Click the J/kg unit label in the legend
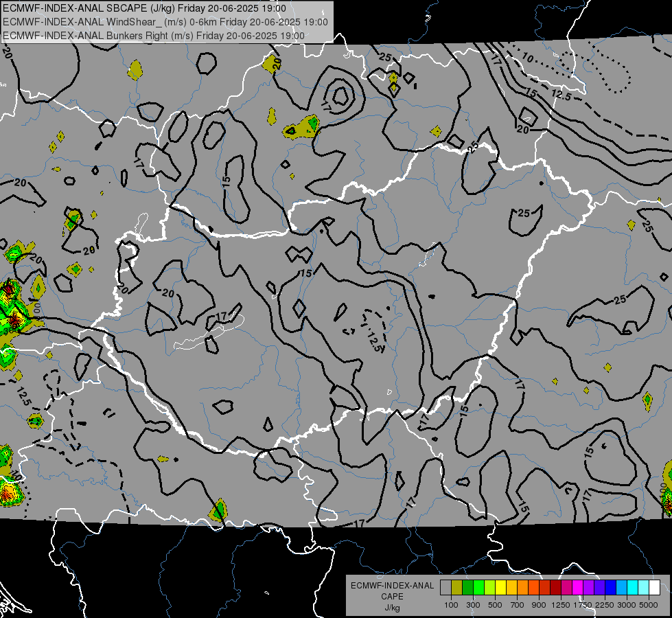Screen dimensions: 672x618 [392, 608]
